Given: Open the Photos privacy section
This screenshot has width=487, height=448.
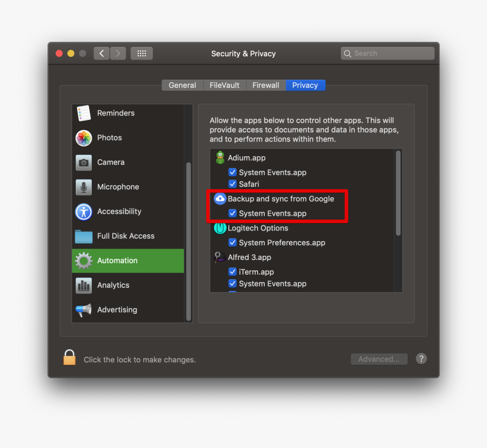Looking at the screenshot, I should pyautogui.click(x=83, y=138).
